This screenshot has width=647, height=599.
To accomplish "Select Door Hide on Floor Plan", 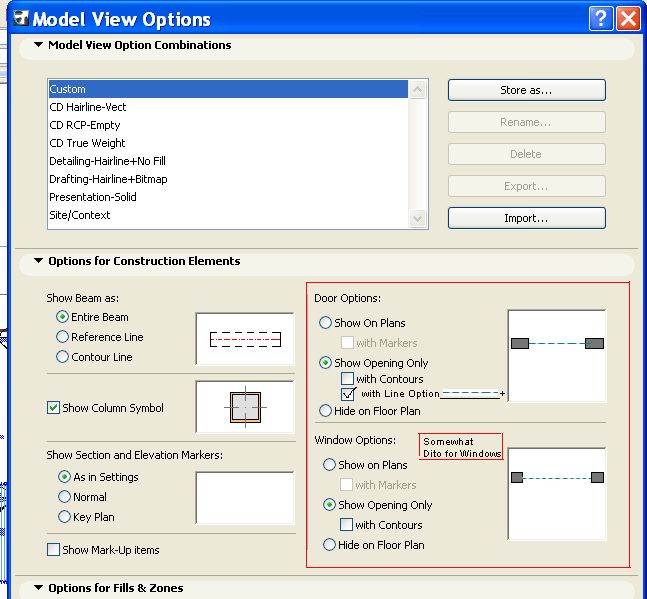I will point(325,410).
